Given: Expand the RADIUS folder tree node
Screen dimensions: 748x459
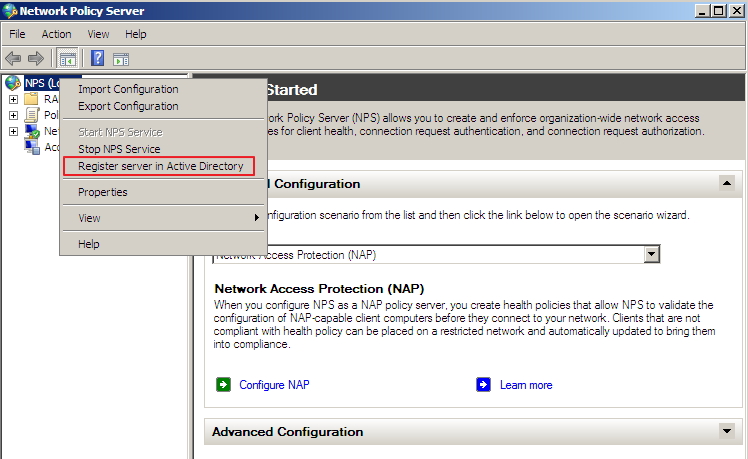Looking at the screenshot, I should tap(13, 99).
